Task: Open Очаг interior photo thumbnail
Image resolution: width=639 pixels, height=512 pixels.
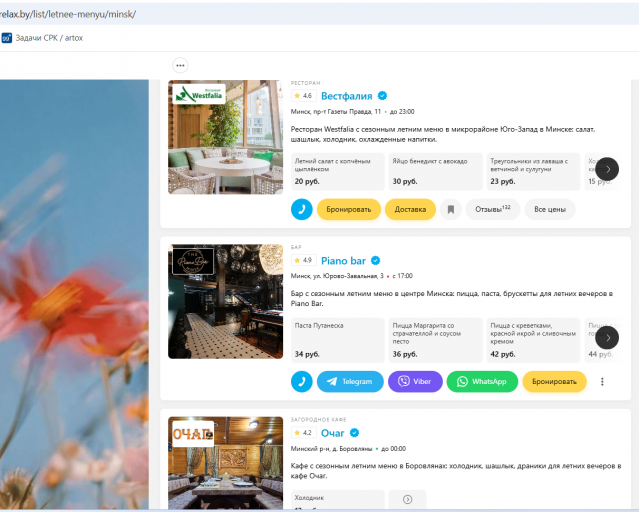Action: coord(225,463)
